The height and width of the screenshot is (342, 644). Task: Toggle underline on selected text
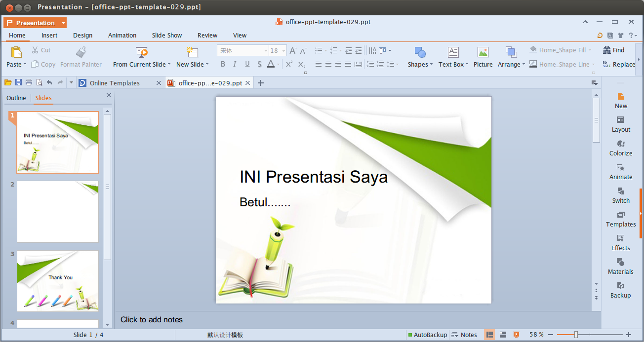(x=246, y=64)
